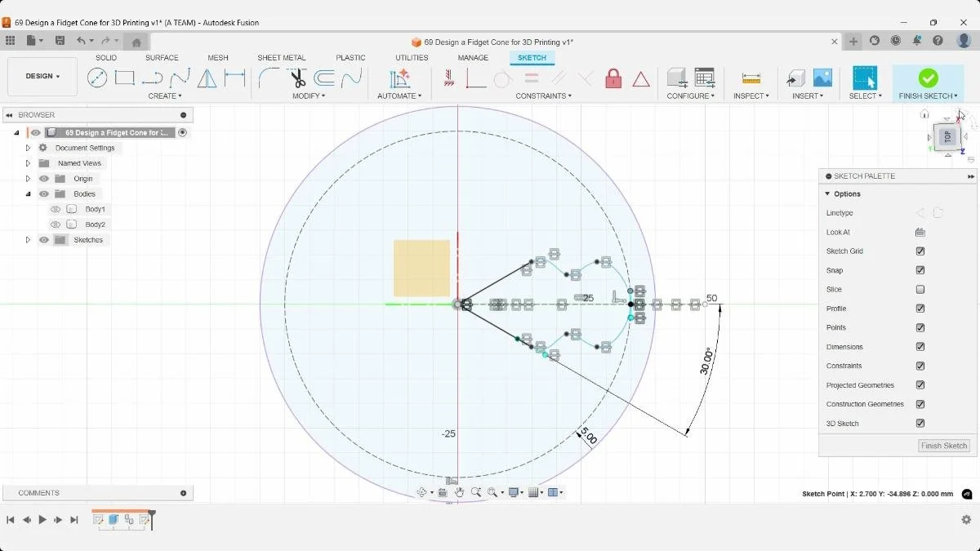Toggle the Profile checkbox
Image resolution: width=980 pixels, height=551 pixels.
click(x=920, y=309)
